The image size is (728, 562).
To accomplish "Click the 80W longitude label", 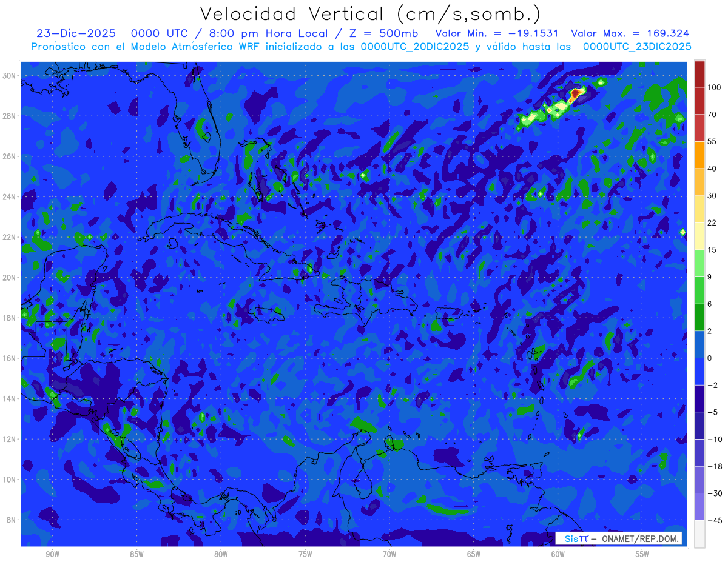I will click(x=221, y=554).
